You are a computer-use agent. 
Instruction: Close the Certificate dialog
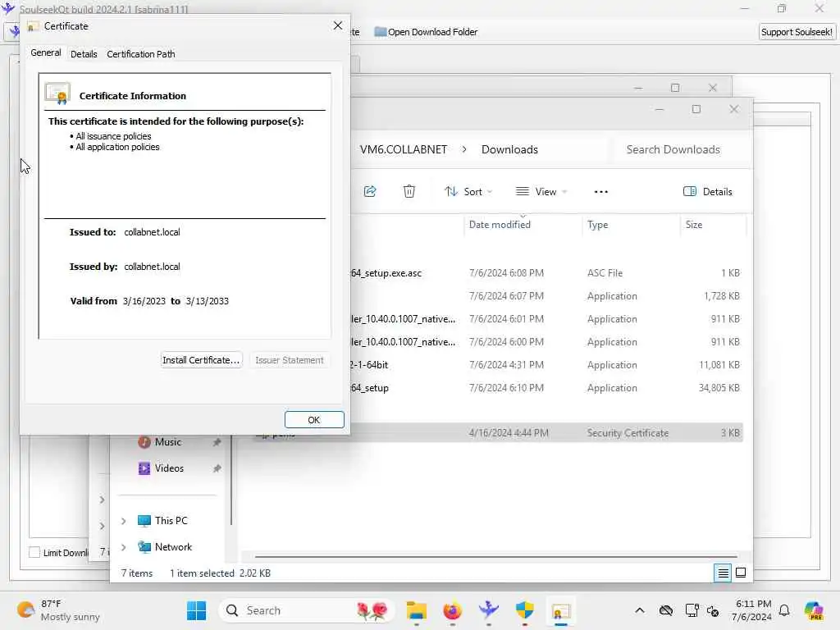tap(337, 25)
